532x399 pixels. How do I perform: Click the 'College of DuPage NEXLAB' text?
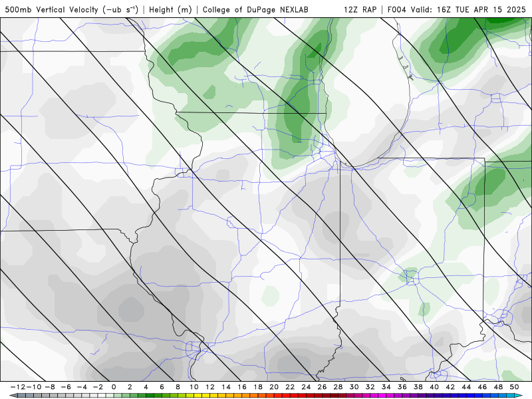255,9
